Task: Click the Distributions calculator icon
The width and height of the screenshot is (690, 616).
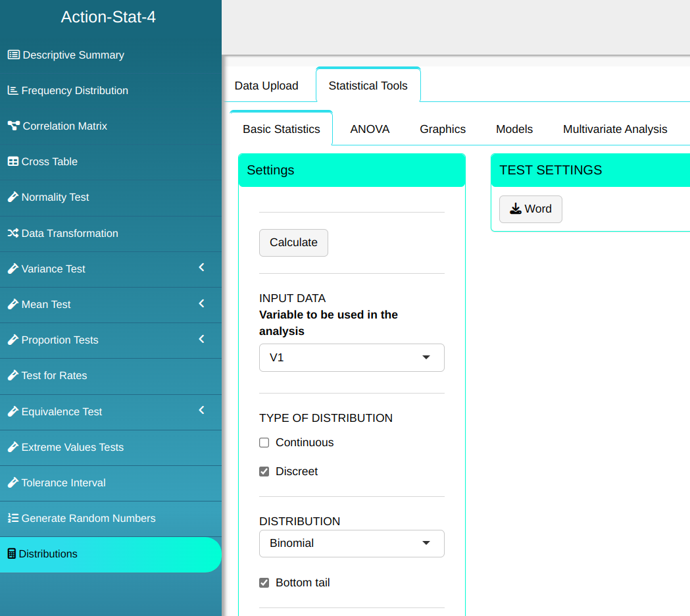Action: (x=11, y=554)
